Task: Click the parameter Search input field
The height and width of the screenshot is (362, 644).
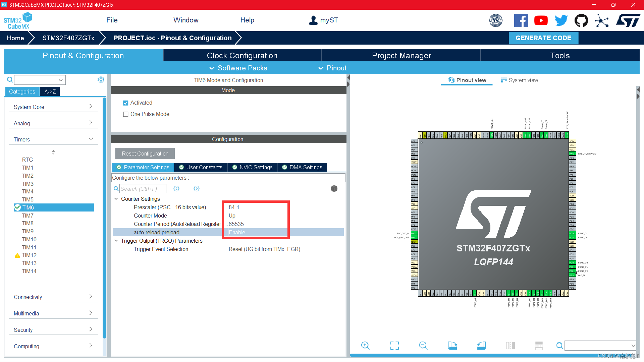Action: [x=143, y=189]
